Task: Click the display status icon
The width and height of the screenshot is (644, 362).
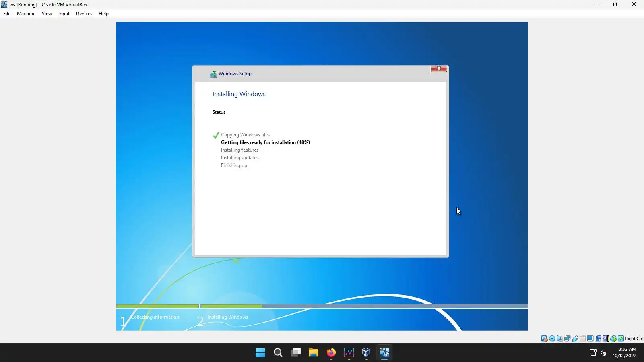Action: [x=590, y=339]
